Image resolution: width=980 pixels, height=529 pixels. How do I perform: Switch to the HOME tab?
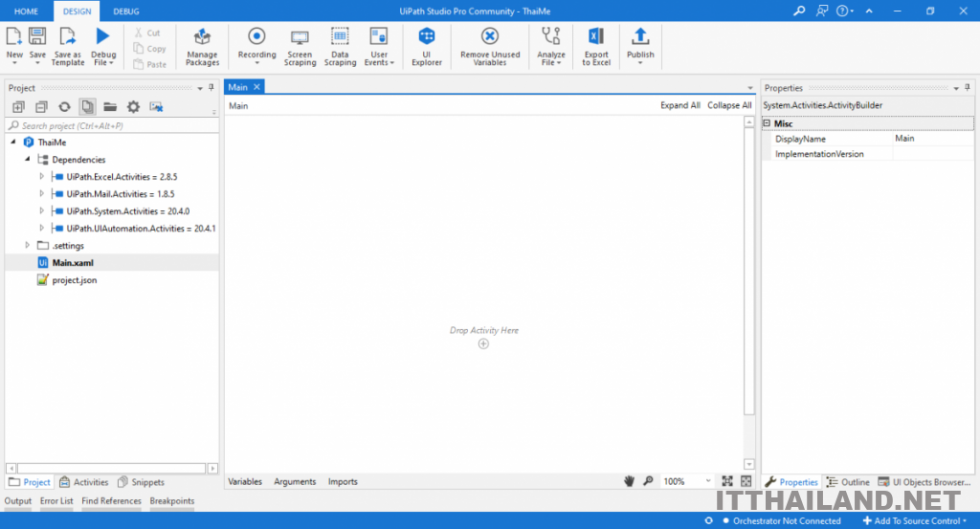26,11
